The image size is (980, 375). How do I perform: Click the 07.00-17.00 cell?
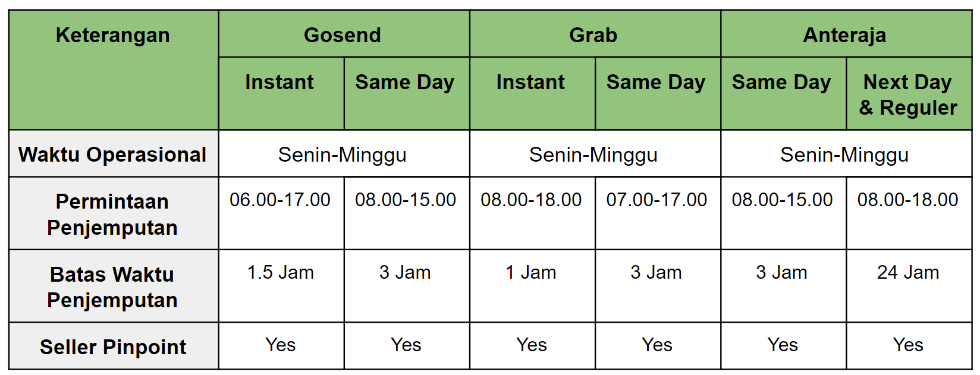pyautogui.click(x=657, y=213)
